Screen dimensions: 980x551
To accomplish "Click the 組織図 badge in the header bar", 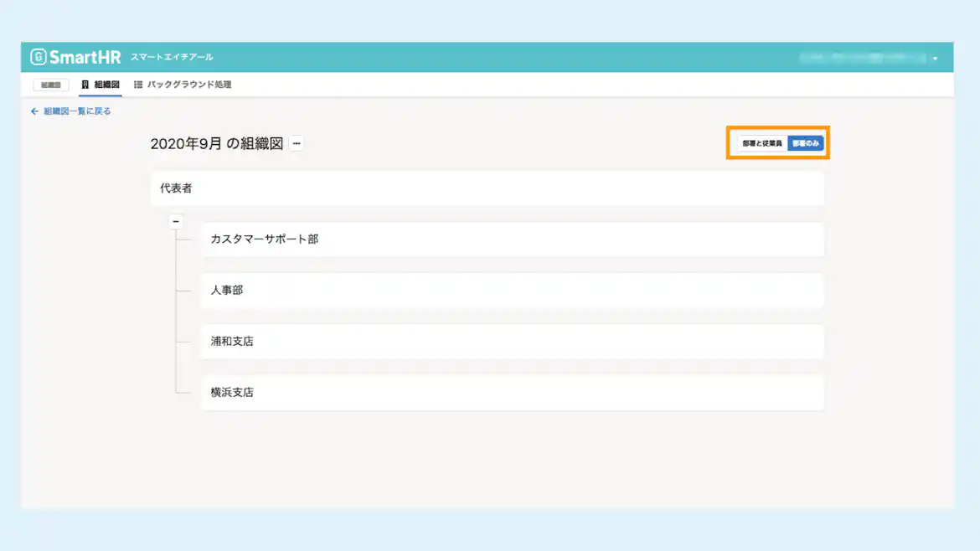I will (49, 85).
